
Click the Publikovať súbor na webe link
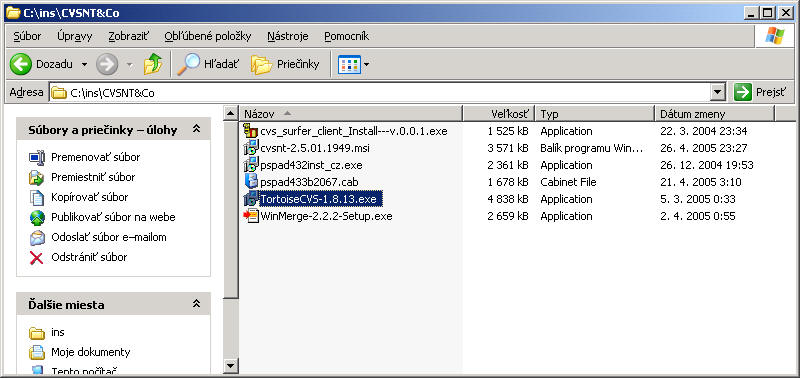[x=113, y=217]
